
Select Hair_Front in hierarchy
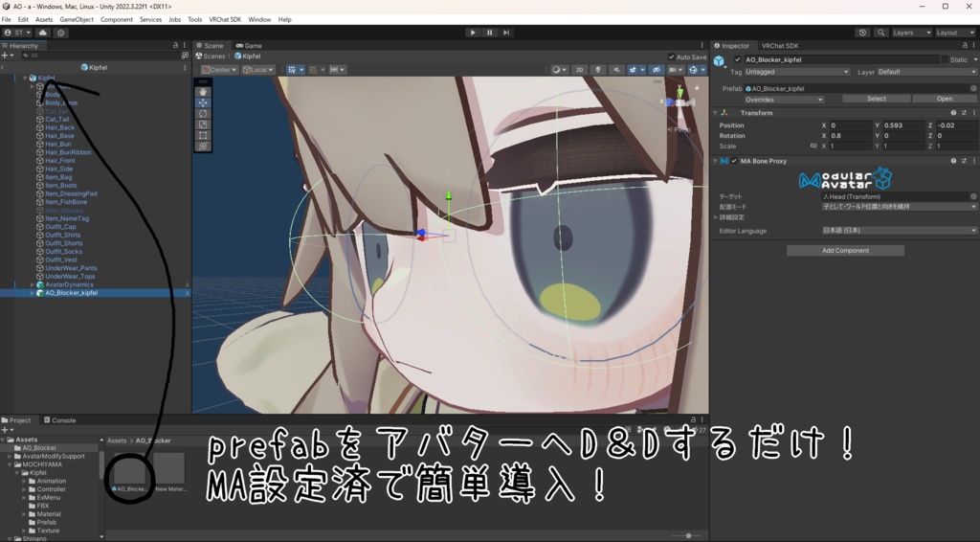[60, 161]
